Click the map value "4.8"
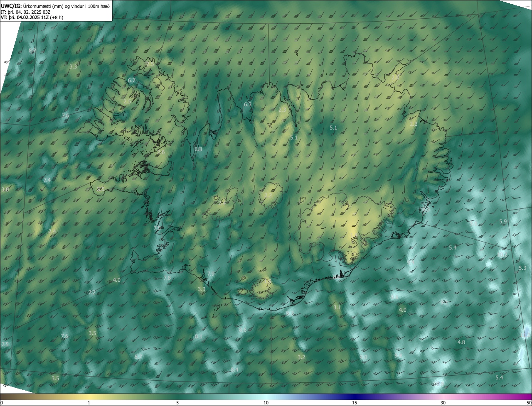532x406 pixels. pyautogui.click(x=461, y=342)
